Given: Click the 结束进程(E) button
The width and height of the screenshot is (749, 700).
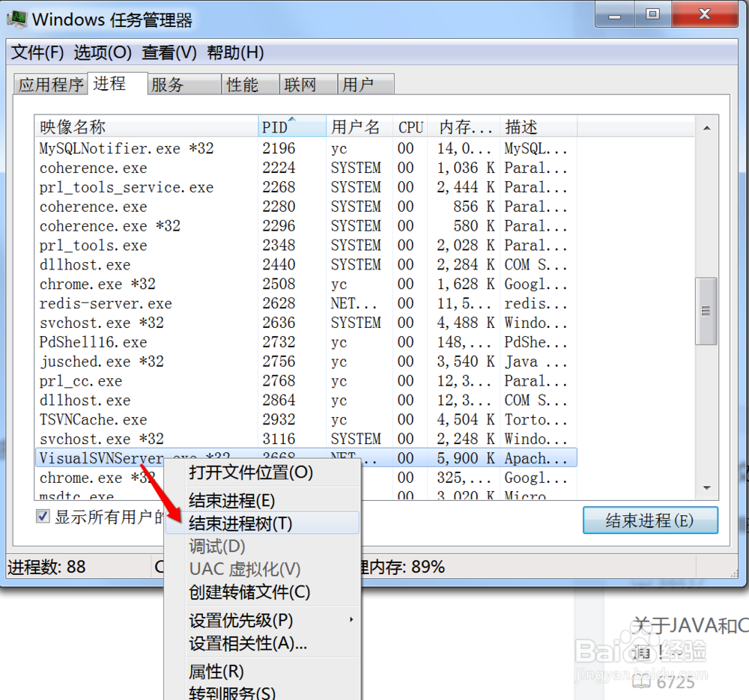Looking at the screenshot, I should tap(650, 520).
